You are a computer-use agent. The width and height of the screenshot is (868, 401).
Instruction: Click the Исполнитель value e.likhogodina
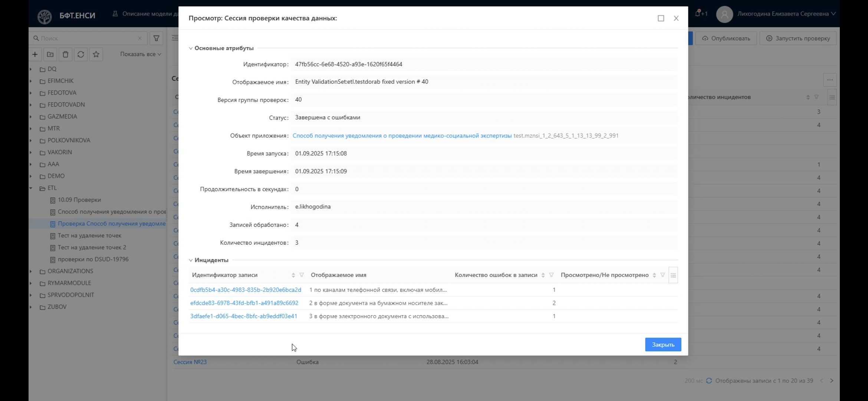(313, 206)
